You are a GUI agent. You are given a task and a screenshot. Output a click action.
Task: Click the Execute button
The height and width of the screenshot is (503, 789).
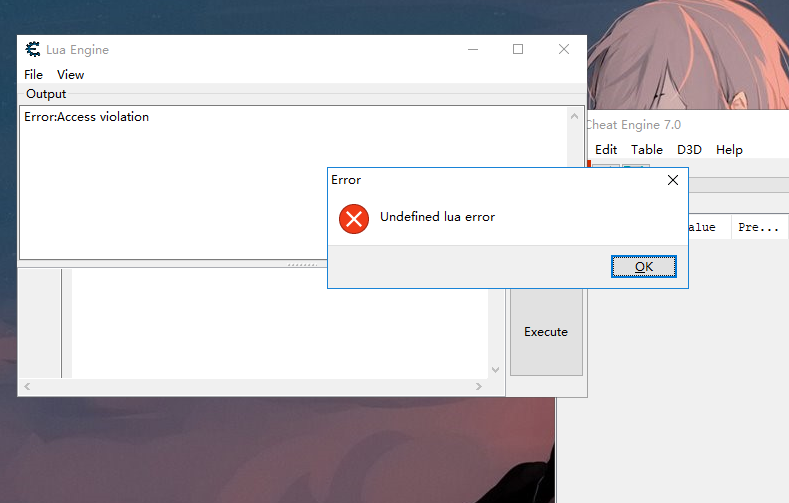coord(546,332)
